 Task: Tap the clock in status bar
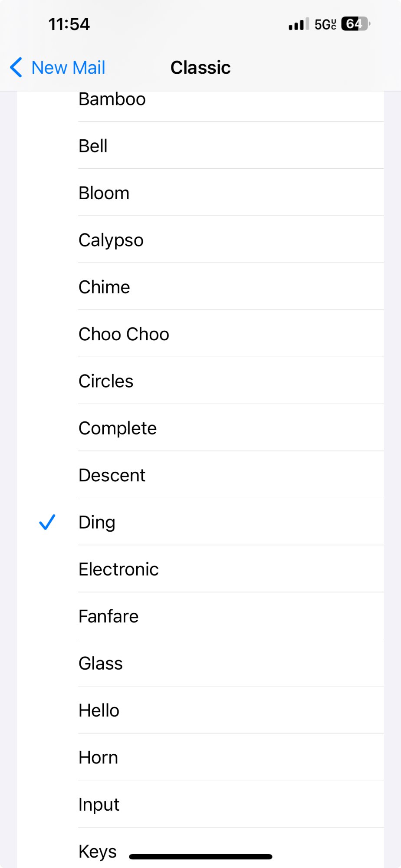coord(69,24)
